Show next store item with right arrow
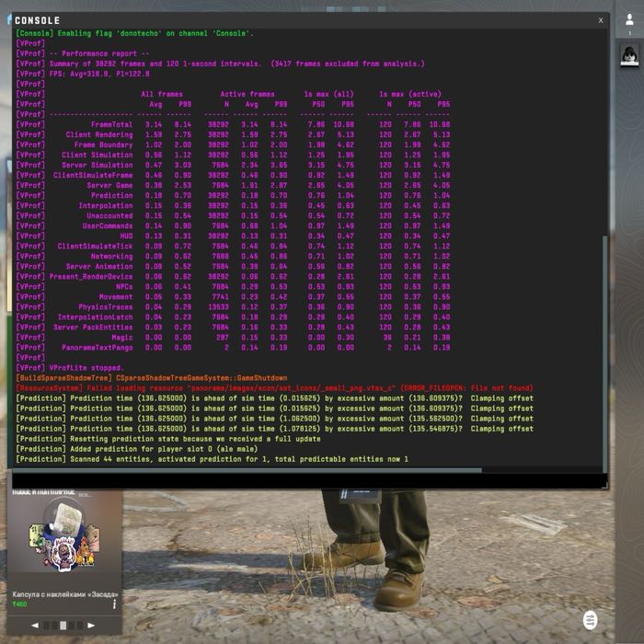 click(x=91, y=625)
